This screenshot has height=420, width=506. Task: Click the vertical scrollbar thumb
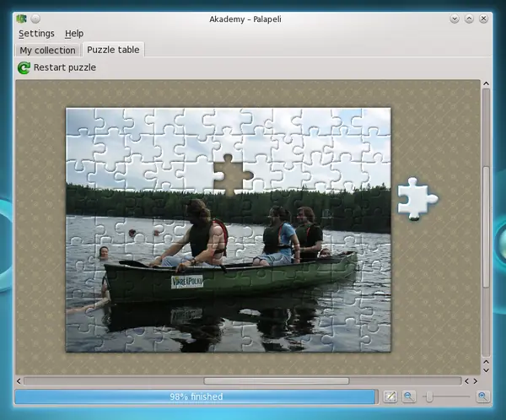(486, 227)
